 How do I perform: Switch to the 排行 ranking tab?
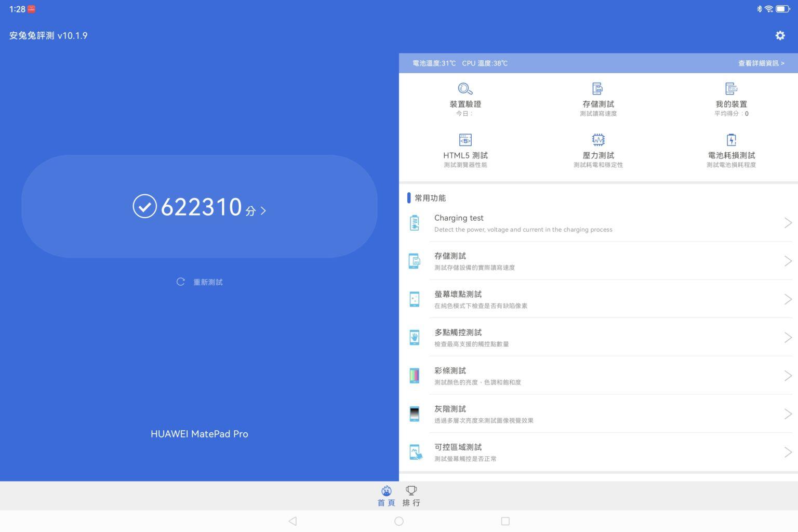click(411, 495)
